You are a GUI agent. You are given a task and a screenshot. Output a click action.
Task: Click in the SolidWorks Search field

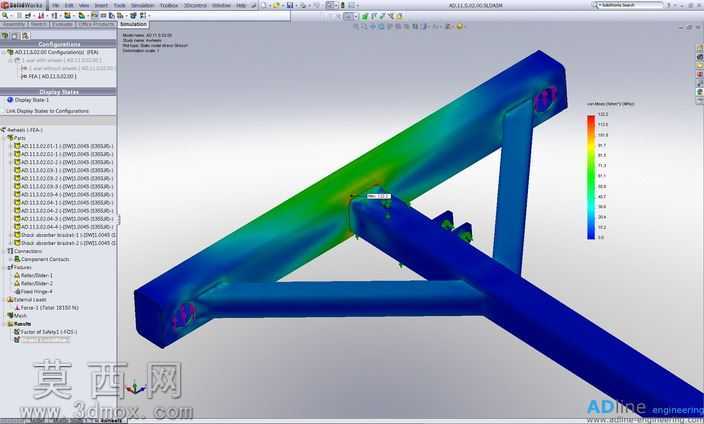631,5
